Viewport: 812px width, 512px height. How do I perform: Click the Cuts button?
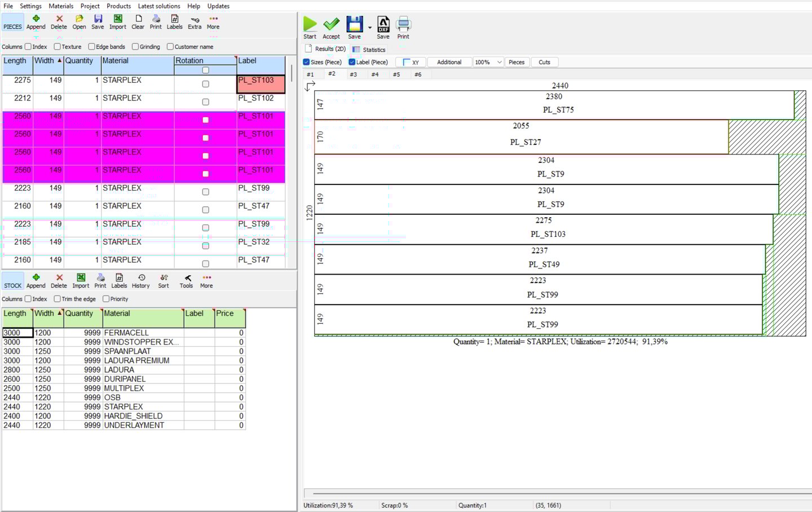click(544, 62)
